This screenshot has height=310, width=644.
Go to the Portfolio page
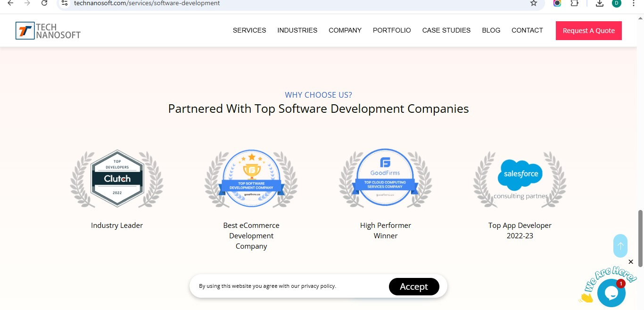point(392,30)
